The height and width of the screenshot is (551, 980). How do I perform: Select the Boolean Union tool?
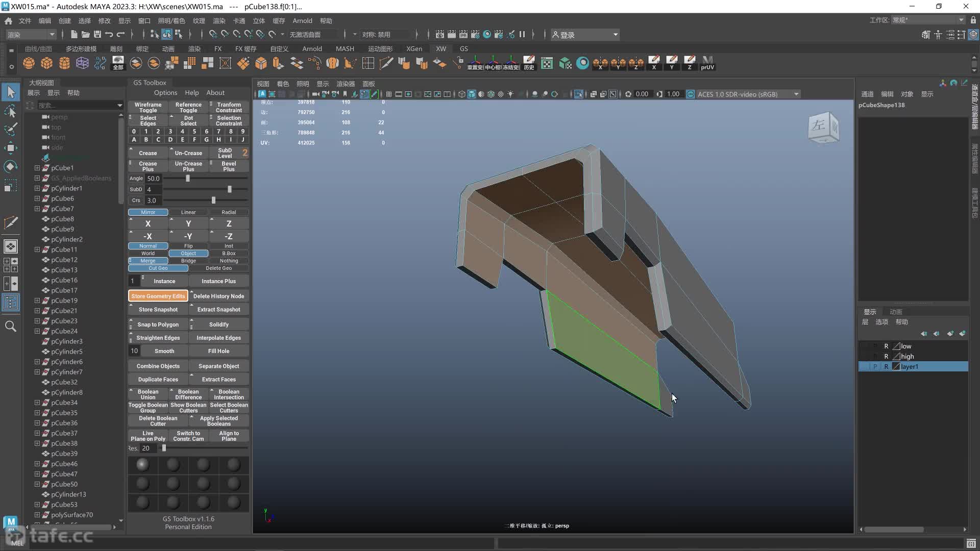[x=148, y=393]
